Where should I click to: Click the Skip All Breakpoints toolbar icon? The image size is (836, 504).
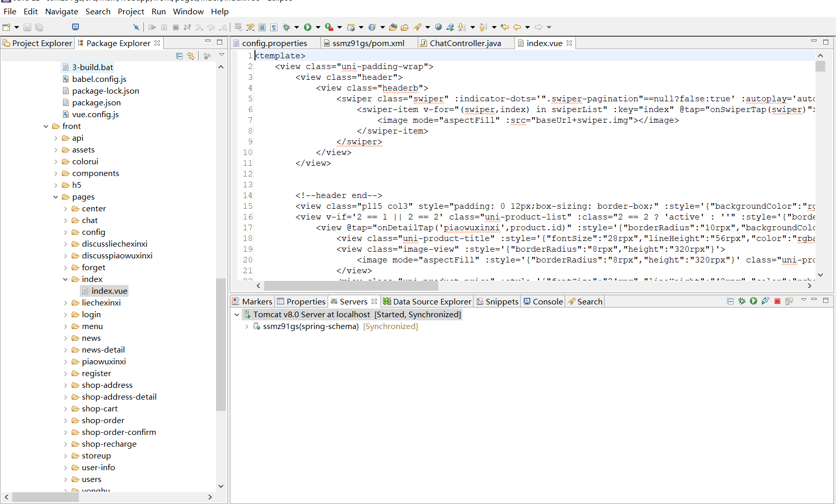136,27
